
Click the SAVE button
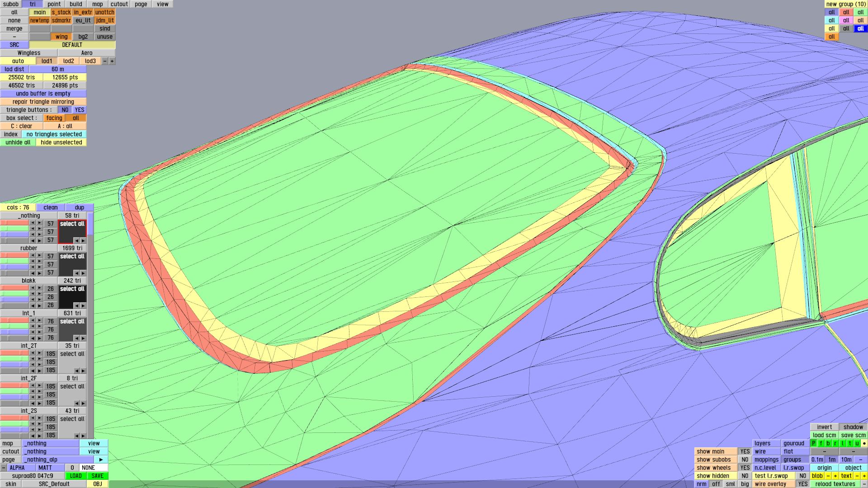(x=97, y=476)
